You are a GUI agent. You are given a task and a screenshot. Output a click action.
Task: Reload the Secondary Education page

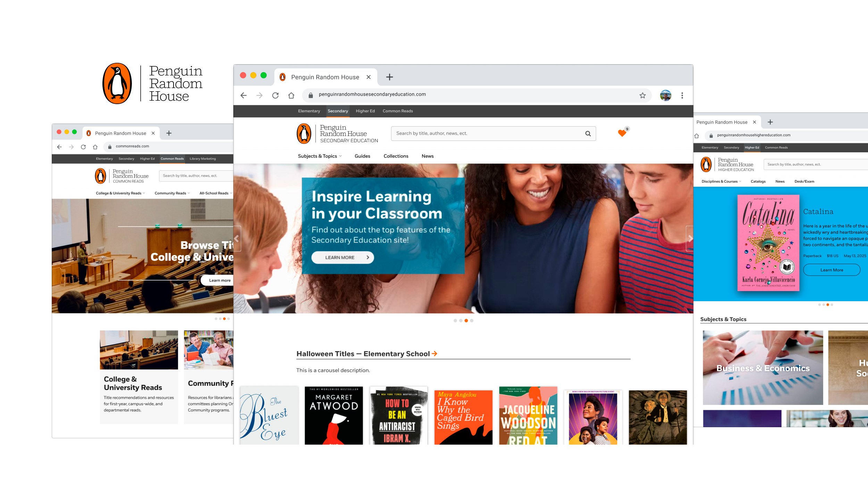coord(275,95)
